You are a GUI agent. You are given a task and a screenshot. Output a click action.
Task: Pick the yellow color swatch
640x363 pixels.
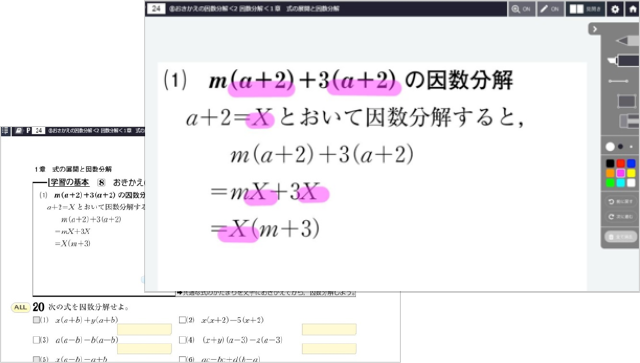click(x=631, y=173)
